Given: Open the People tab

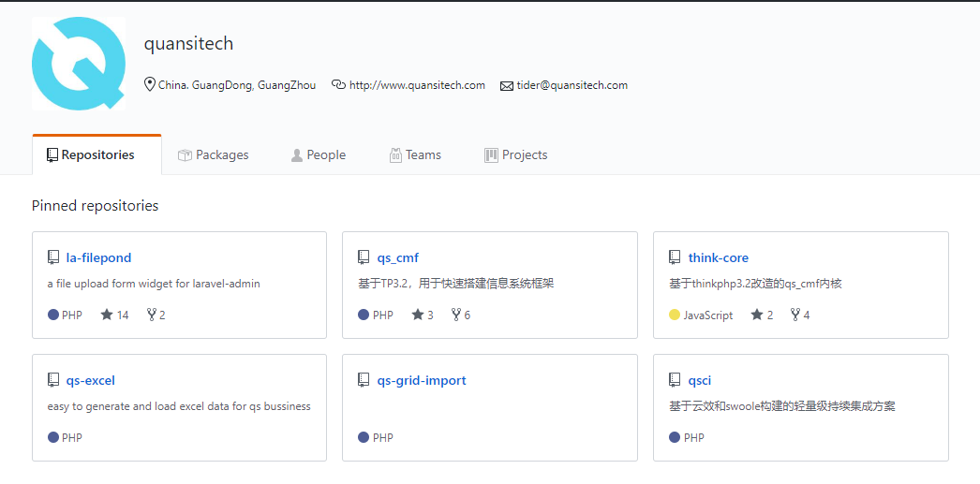Looking at the screenshot, I should point(319,155).
